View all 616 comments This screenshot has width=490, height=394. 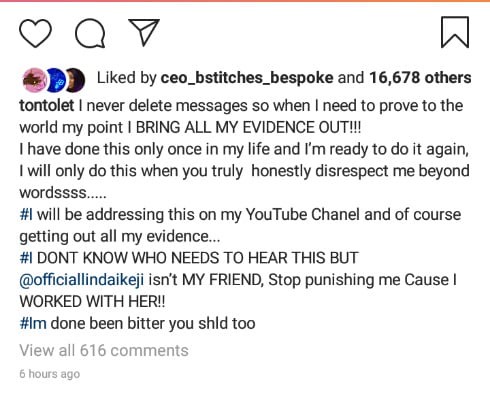[x=104, y=351]
